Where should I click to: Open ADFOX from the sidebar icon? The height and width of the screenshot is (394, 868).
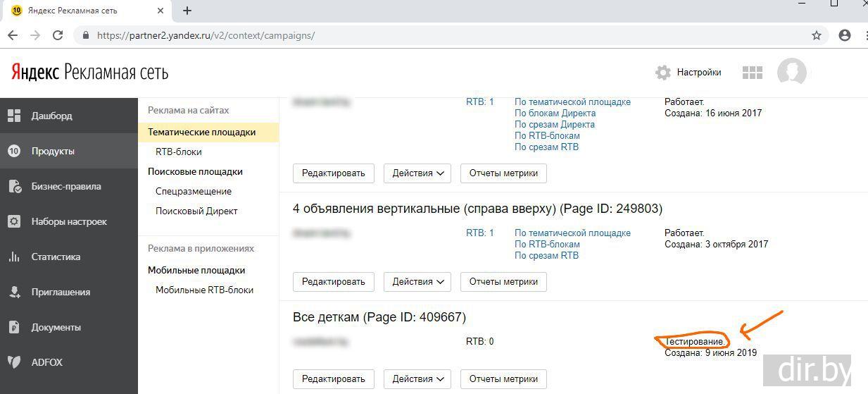(14, 362)
